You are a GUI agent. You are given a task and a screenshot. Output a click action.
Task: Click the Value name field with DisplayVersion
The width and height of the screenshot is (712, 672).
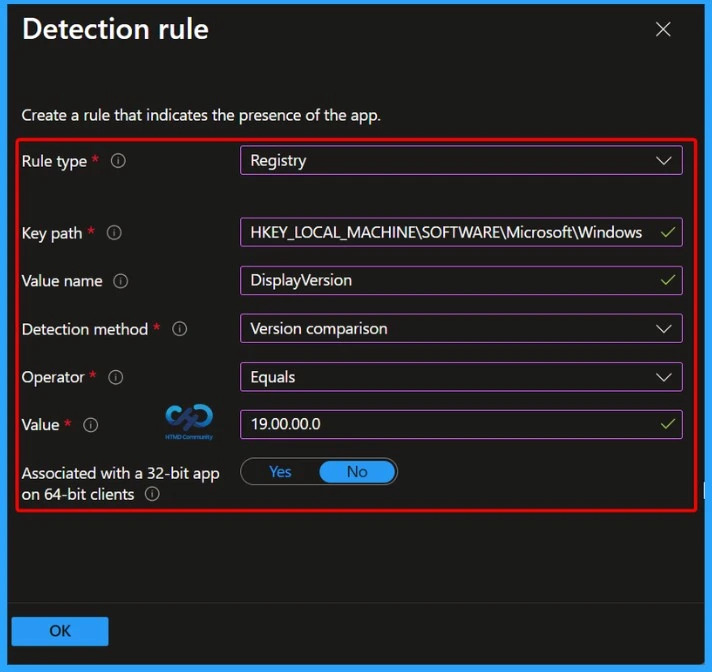coord(461,281)
